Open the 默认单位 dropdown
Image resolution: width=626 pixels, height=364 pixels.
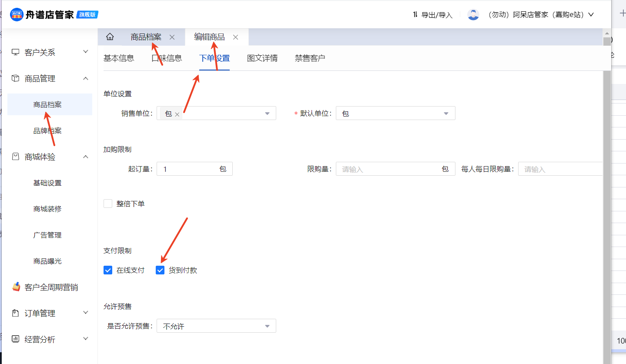coord(395,114)
